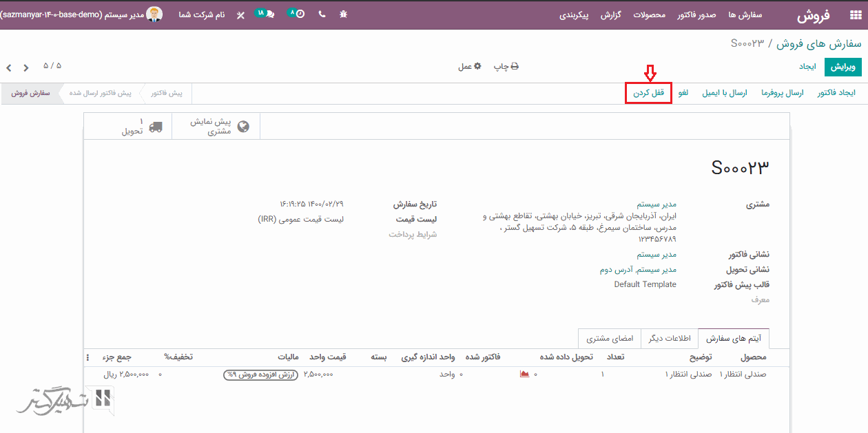The image size is (868, 433).
Task: Expand the Action (عمل) dropdown
Action: (x=470, y=67)
